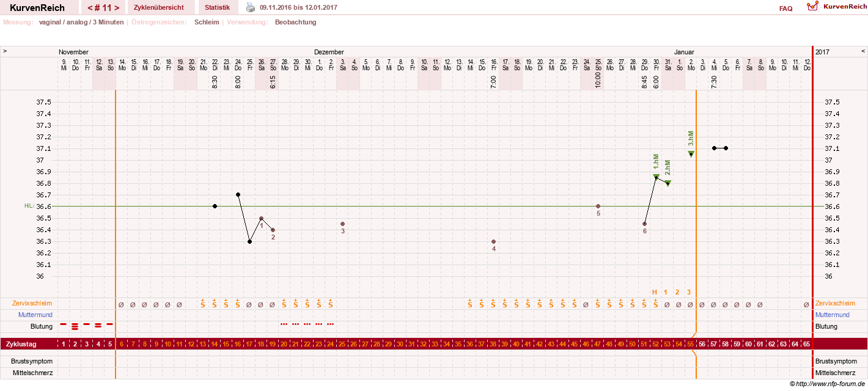Select the 1.hM green triangle marker

coord(656,177)
